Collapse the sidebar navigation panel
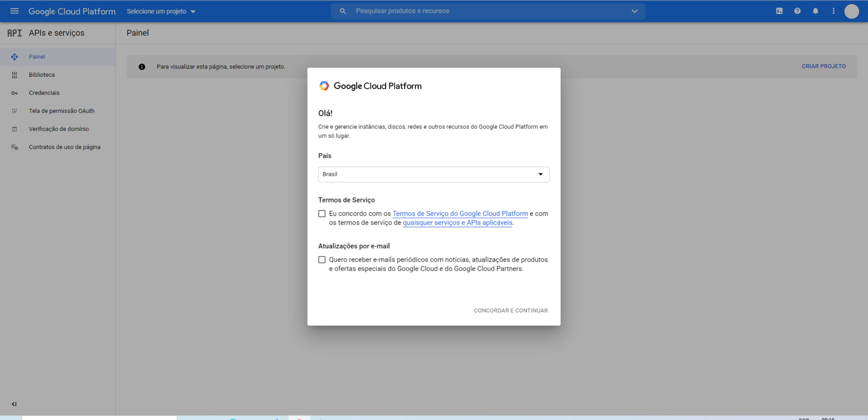 pos(14,404)
